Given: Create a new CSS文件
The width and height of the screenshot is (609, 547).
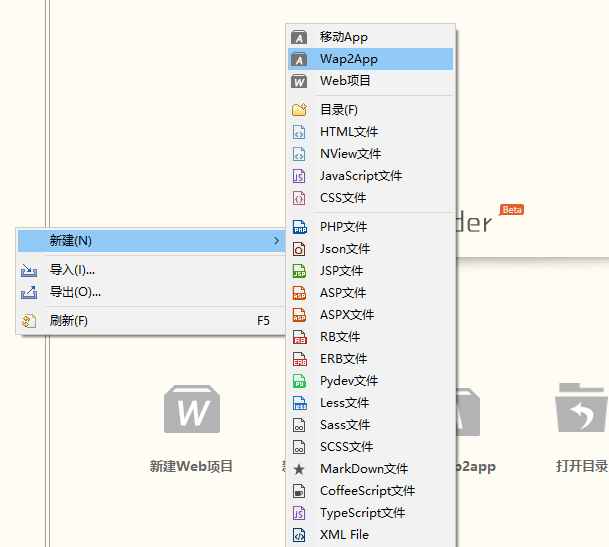Looking at the screenshot, I should pos(371,198).
